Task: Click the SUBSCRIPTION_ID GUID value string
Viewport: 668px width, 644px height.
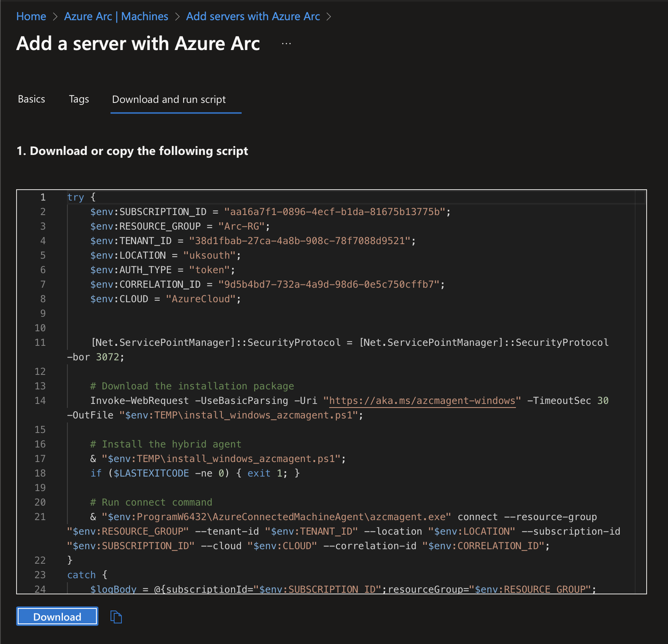Action: point(335,212)
